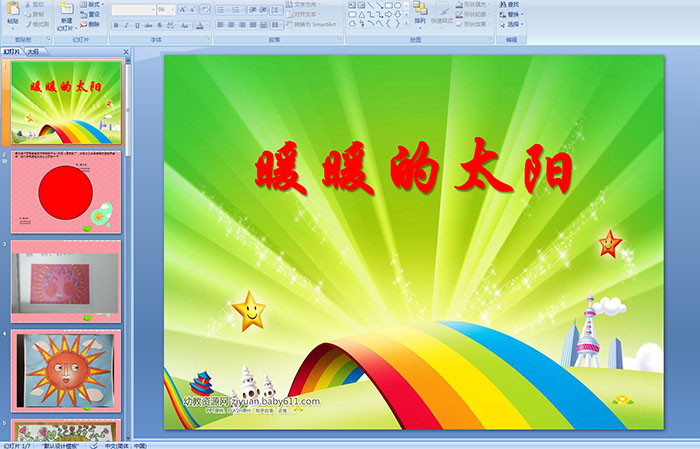This screenshot has width=700, height=449.
Task: Click Shape Fill (形状填充) color button
Action: coord(474,4)
